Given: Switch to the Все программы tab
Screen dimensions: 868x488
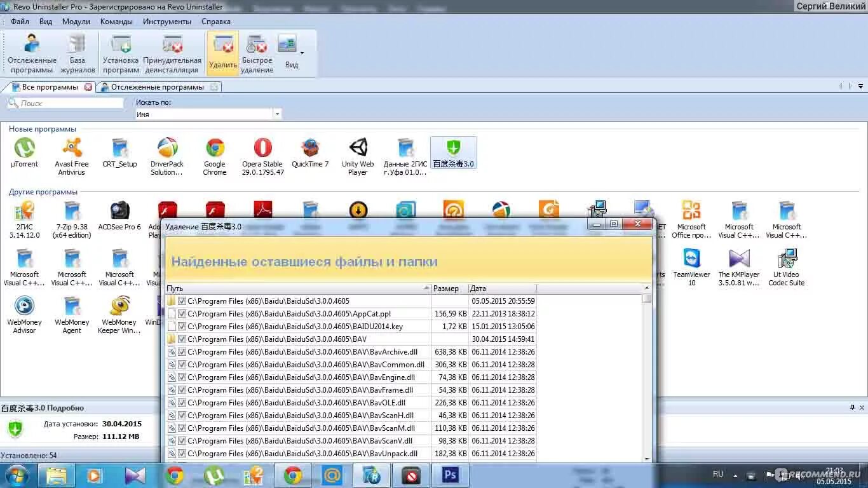Looking at the screenshot, I should tap(50, 87).
